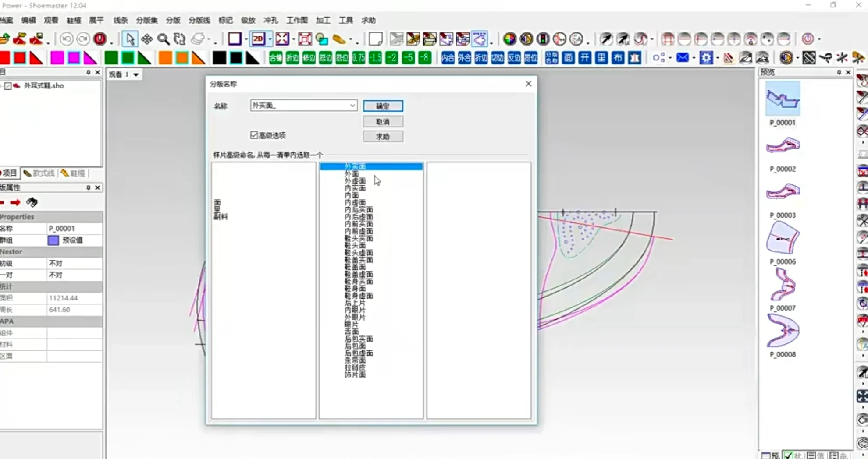868x459 pixels.
Task: Click the blue 布 button
Action: 618,57
